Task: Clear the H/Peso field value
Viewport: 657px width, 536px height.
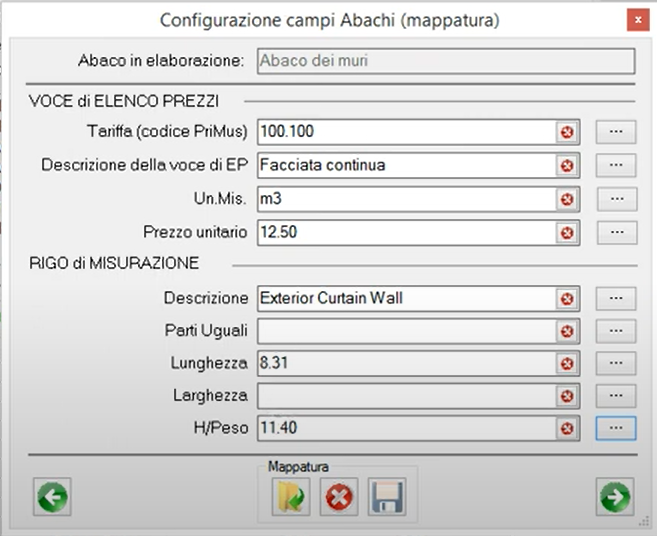Action: click(567, 428)
